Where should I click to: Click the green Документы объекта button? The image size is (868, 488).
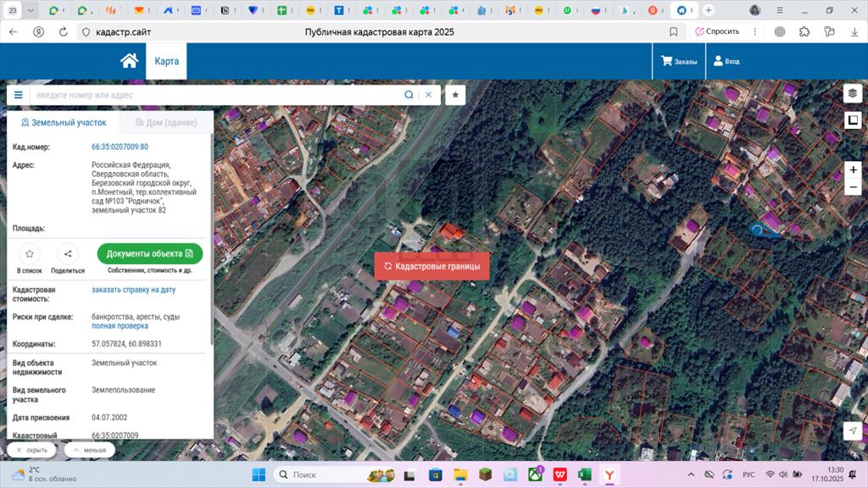click(x=150, y=253)
